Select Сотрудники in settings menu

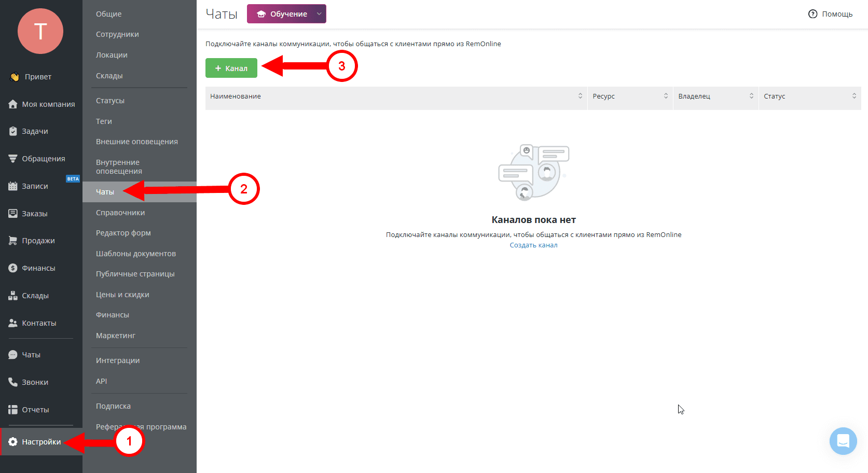click(117, 34)
